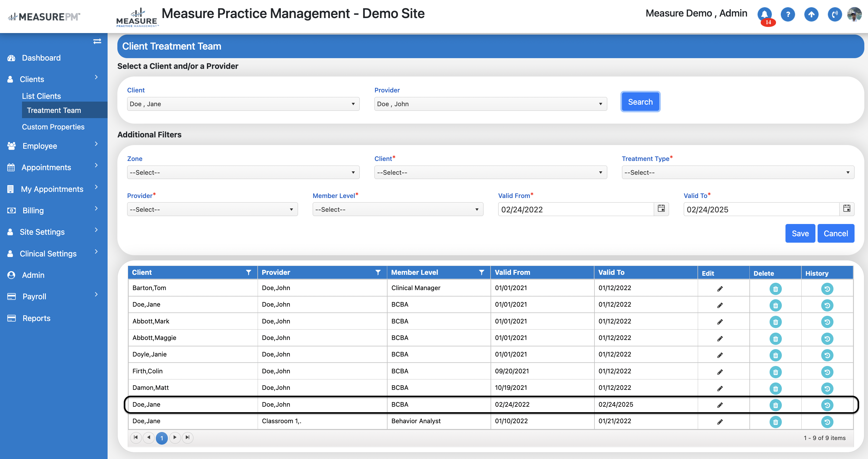Open the Zone dropdown
The height and width of the screenshot is (459, 868).
243,172
